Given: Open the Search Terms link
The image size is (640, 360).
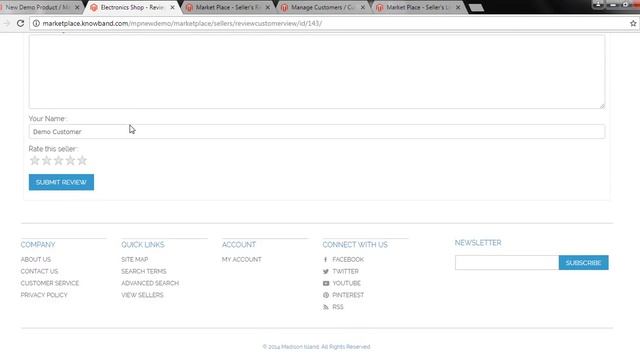Looking at the screenshot, I should pyautogui.click(x=144, y=271).
